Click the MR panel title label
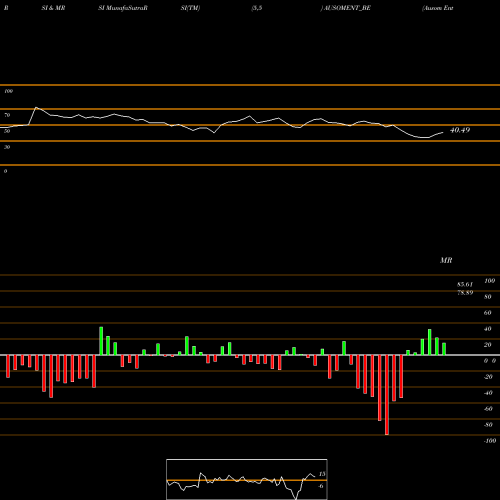This screenshot has height=500, width=500. (446, 260)
